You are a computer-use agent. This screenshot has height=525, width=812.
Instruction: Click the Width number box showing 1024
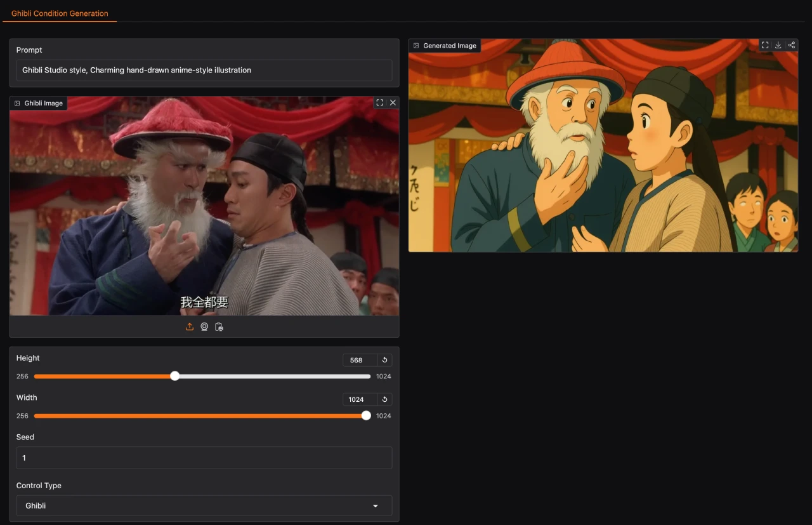[359, 399]
